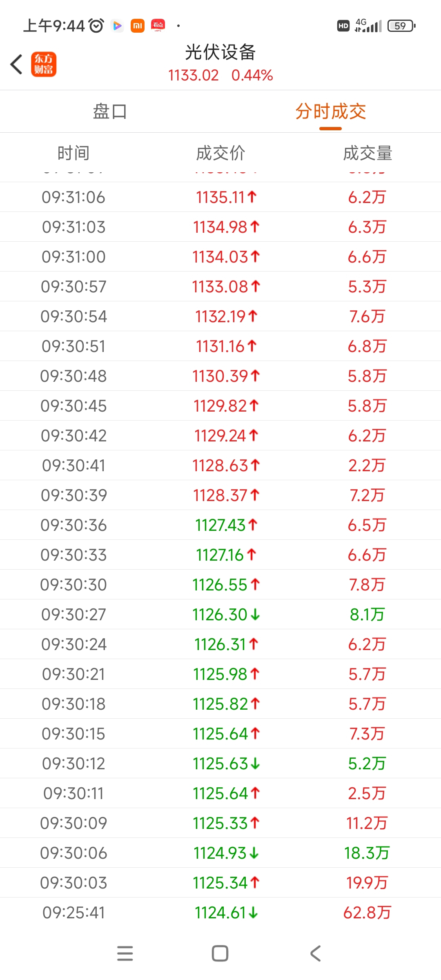This screenshot has width=441, height=980.
Task: Tap the Android navigation back chevron
Action: pos(315,953)
